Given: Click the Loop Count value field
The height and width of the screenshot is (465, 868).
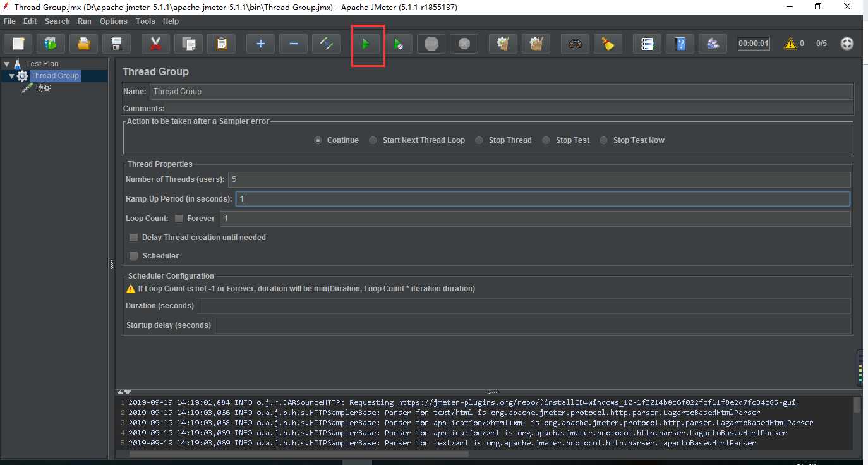Looking at the screenshot, I should [535, 219].
